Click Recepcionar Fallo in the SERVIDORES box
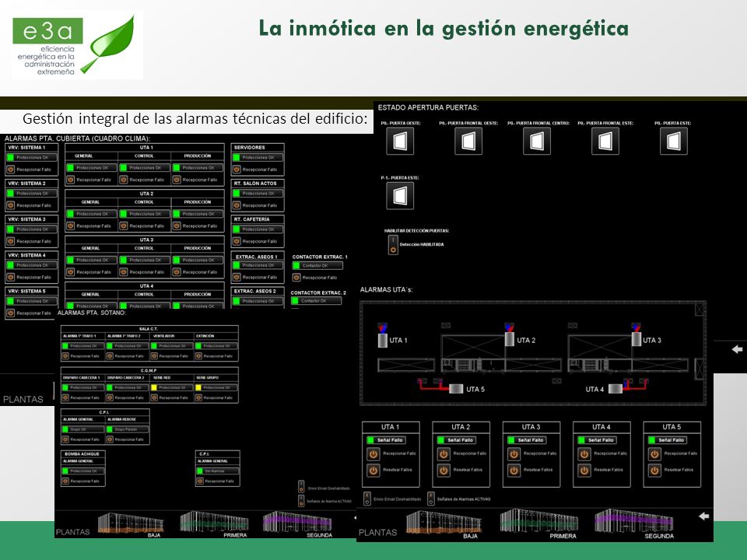The height and width of the screenshot is (560, 747). 237,170
